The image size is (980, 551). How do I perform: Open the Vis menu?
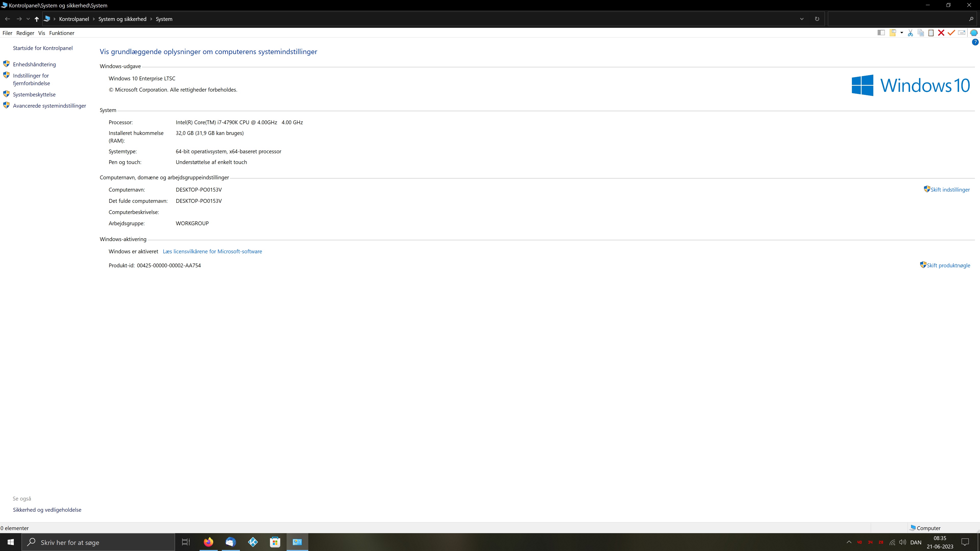coord(41,33)
